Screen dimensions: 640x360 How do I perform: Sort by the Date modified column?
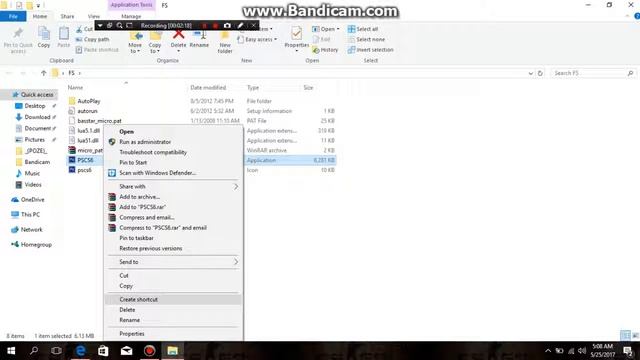point(208,88)
